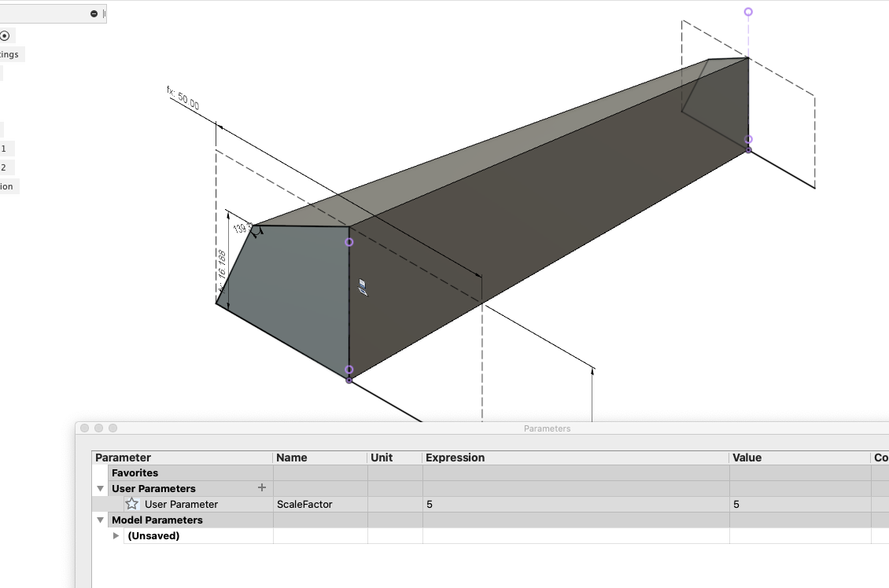Expand the (Unsaved) model parameters node
889x588 pixels.
116,536
